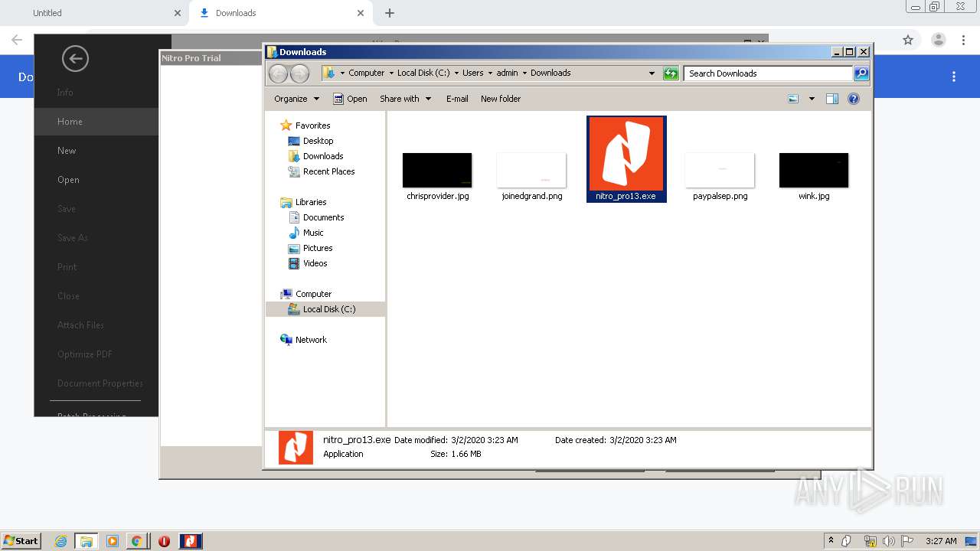Open view options dropdown arrow
980x551 pixels.
(x=812, y=99)
